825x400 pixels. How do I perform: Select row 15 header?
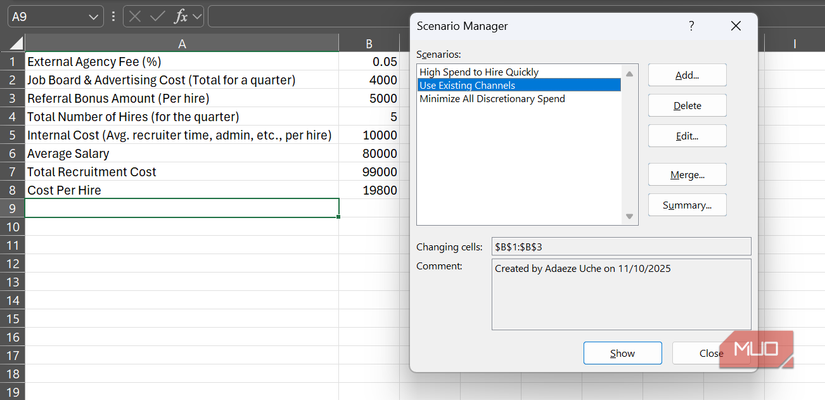[x=12, y=318]
